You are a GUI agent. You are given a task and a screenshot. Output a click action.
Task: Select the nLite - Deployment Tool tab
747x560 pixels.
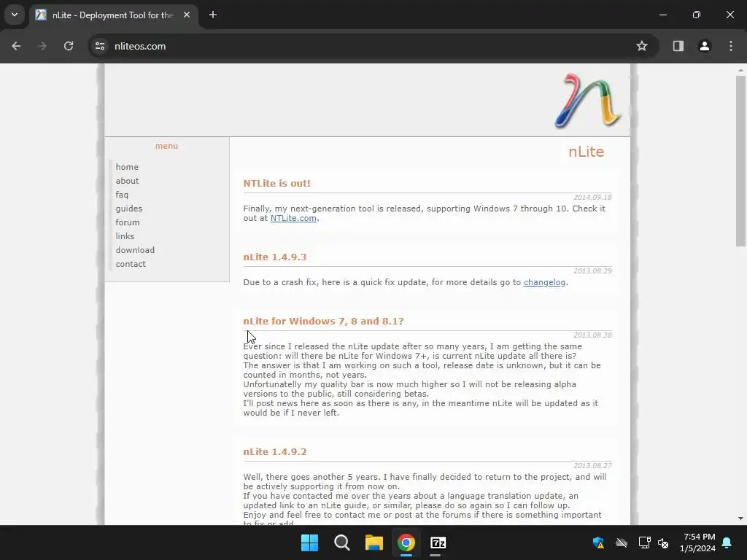[x=113, y=15]
